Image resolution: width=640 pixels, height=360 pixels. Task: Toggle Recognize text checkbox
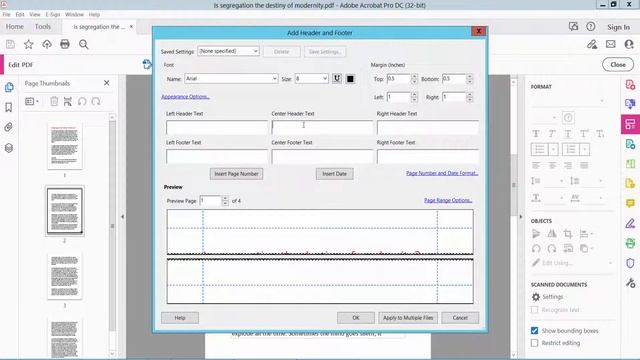(x=534, y=310)
